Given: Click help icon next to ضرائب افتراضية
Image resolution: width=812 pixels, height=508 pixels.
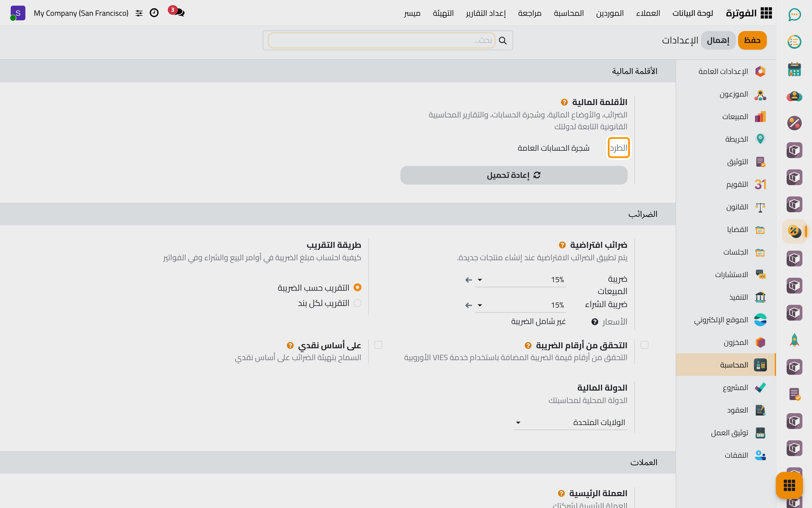Looking at the screenshot, I should 562,245.
